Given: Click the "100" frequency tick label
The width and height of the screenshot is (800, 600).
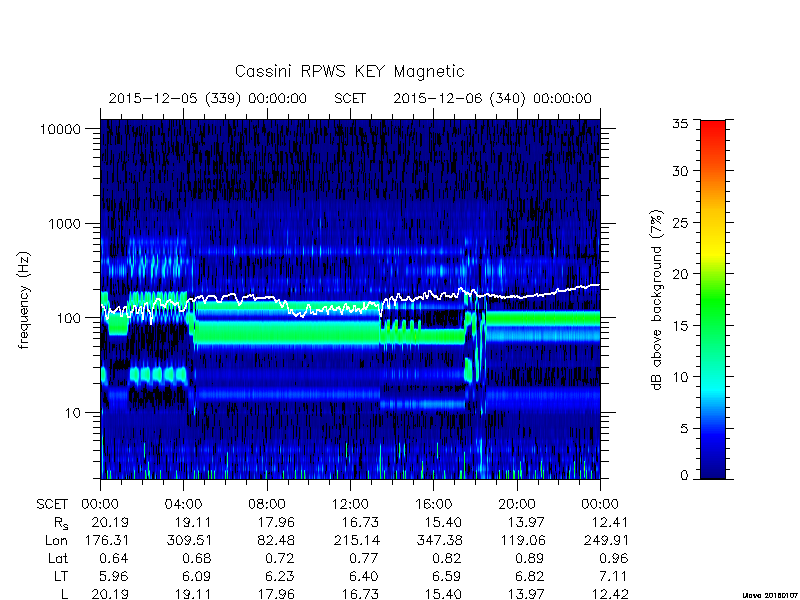Looking at the screenshot, I should (68, 318).
